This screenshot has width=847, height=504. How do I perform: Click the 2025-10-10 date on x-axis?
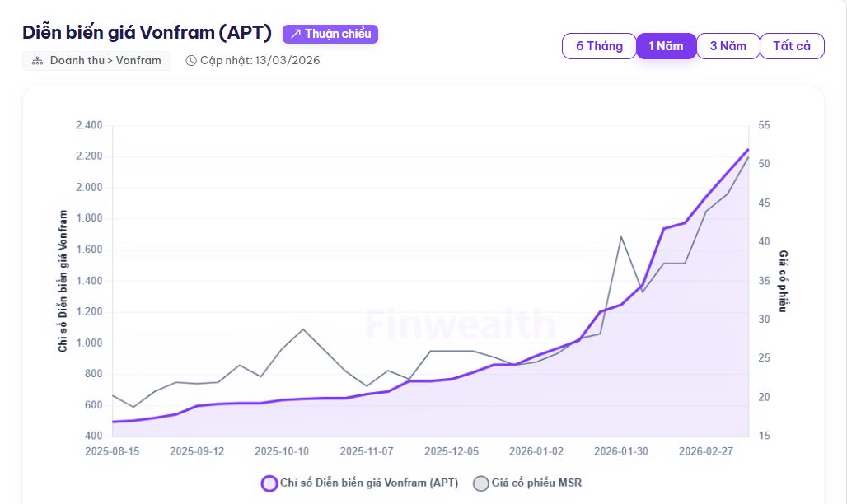[282, 451]
